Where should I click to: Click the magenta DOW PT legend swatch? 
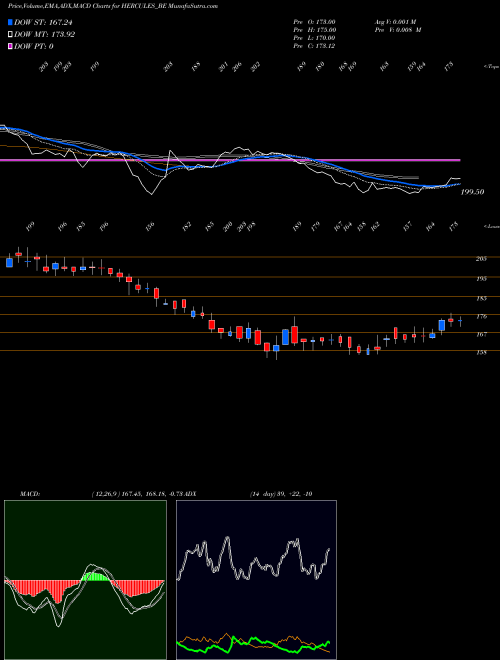click(x=10, y=46)
